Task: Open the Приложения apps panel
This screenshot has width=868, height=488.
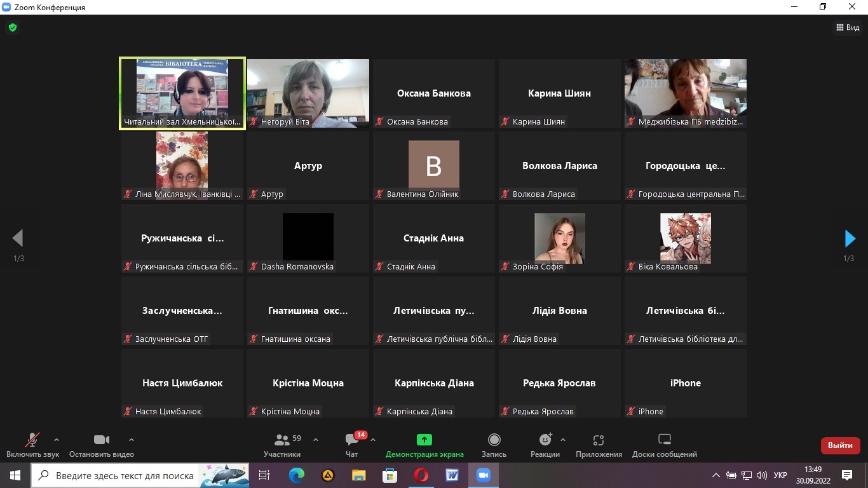Action: click(599, 444)
